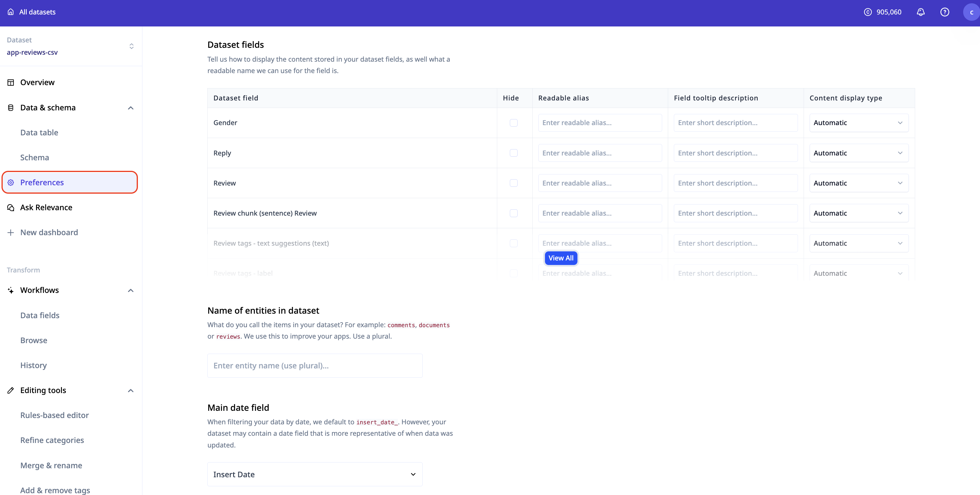The height and width of the screenshot is (495, 980).
Task: Click the Ask Relevance chat icon
Action: pos(11,208)
